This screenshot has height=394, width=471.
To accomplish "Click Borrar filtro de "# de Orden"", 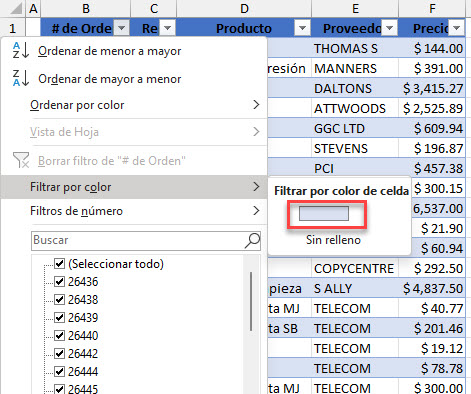I will click(134, 161).
